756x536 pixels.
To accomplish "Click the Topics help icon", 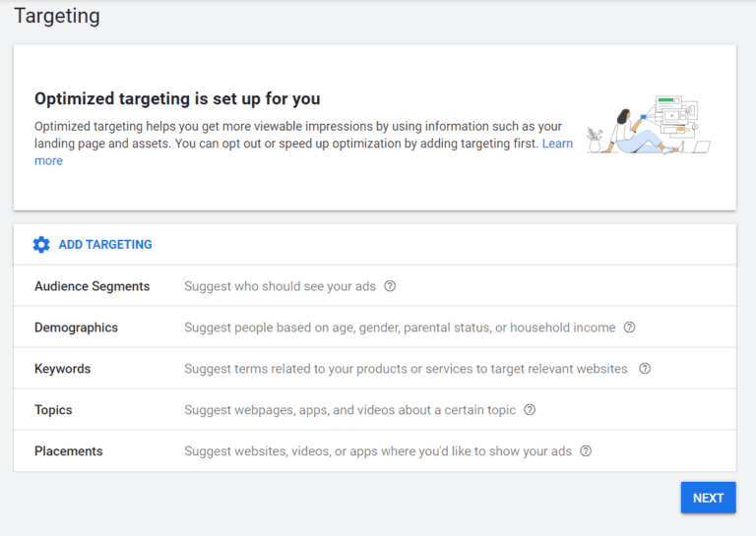I will point(530,410).
